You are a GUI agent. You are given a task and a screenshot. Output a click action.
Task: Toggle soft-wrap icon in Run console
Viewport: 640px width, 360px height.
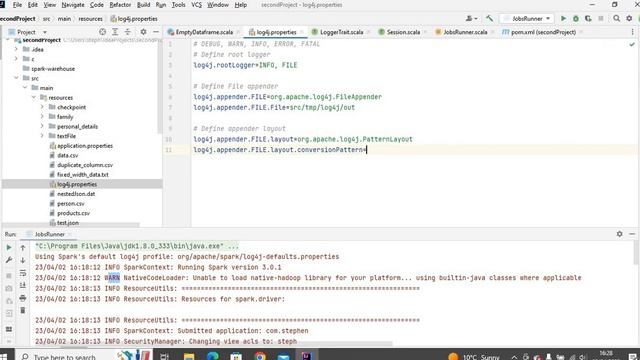click(23, 273)
